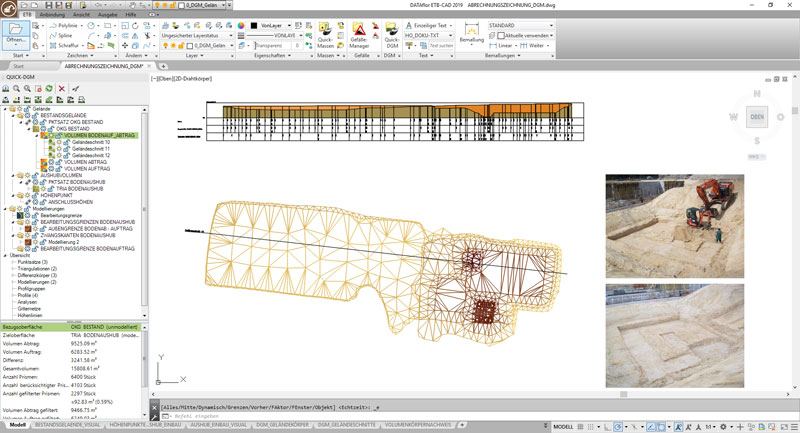
Task: Toggle lock icon of AUSHUBVOLUMEN
Action: coord(35,175)
